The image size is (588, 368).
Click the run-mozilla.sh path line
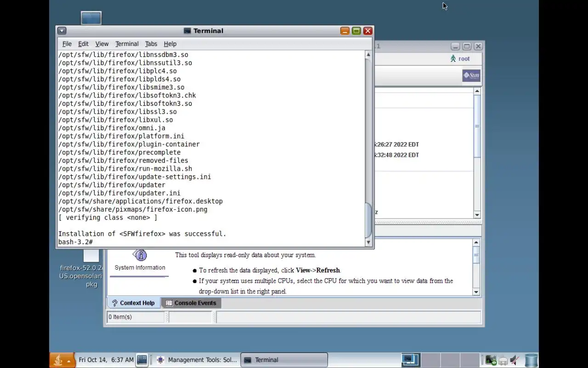click(x=125, y=169)
